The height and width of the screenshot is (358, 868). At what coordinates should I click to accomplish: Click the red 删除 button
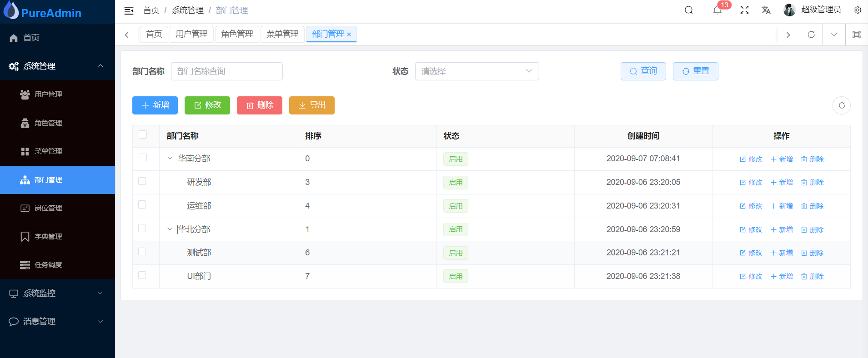[x=260, y=105]
